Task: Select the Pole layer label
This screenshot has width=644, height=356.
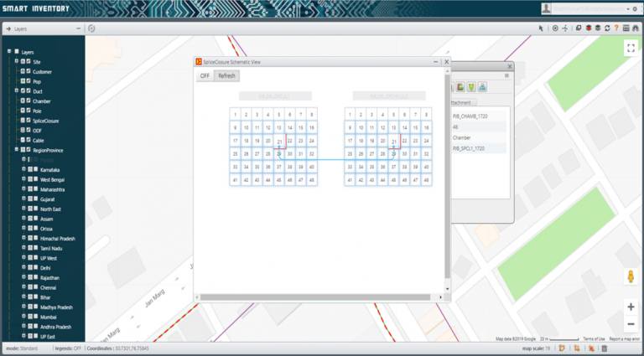Action: (37, 111)
